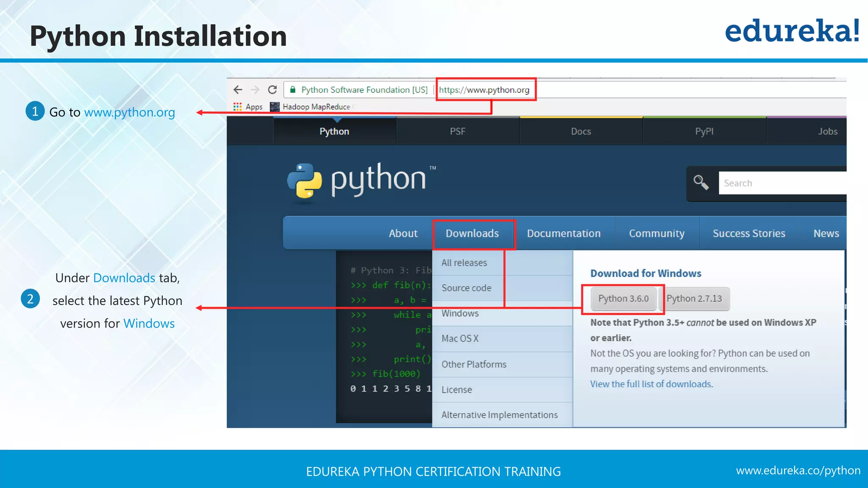Image resolution: width=868 pixels, height=488 pixels.
Task: Choose Source code from Downloads dropdown
Action: tap(502, 288)
